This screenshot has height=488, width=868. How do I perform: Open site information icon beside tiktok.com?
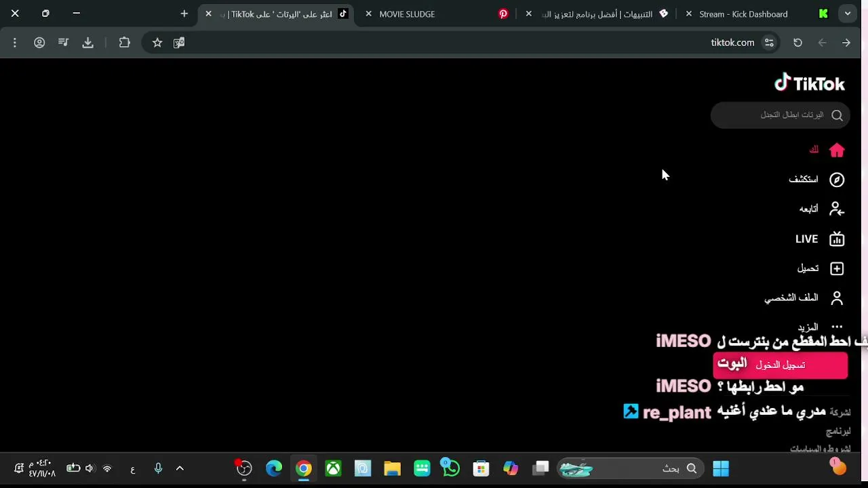(769, 43)
